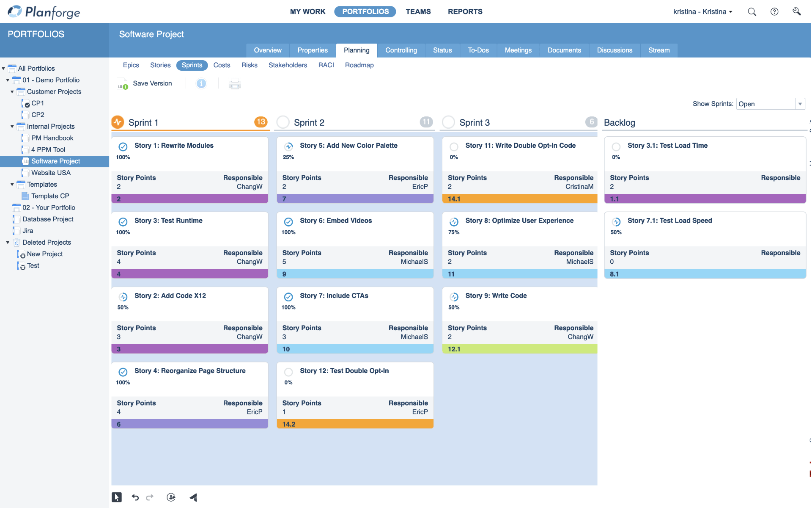Screen dimensions: 812x508
Task: Select the Software Project tree item
Action: point(56,161)
